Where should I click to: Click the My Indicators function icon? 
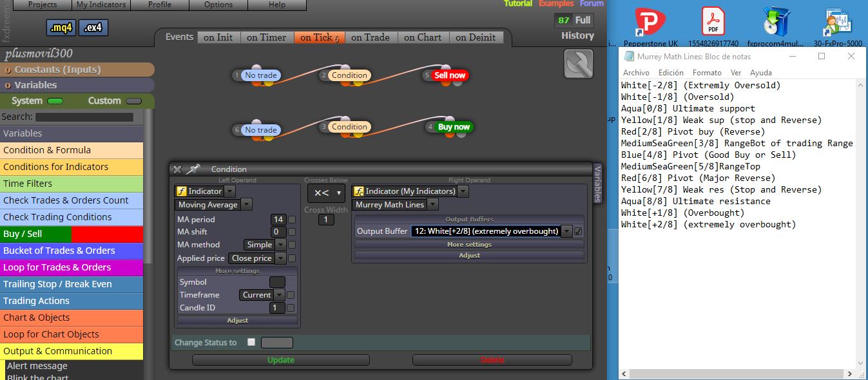click(x=358, y=191)
